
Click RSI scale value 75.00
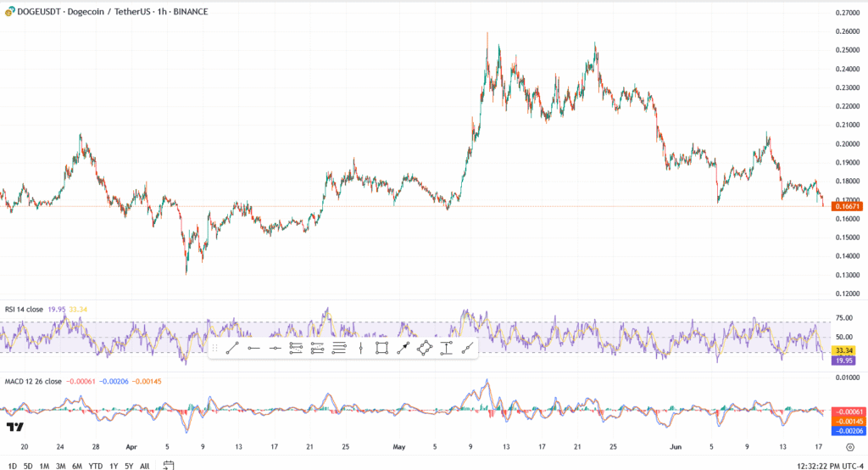pos(844,318)
